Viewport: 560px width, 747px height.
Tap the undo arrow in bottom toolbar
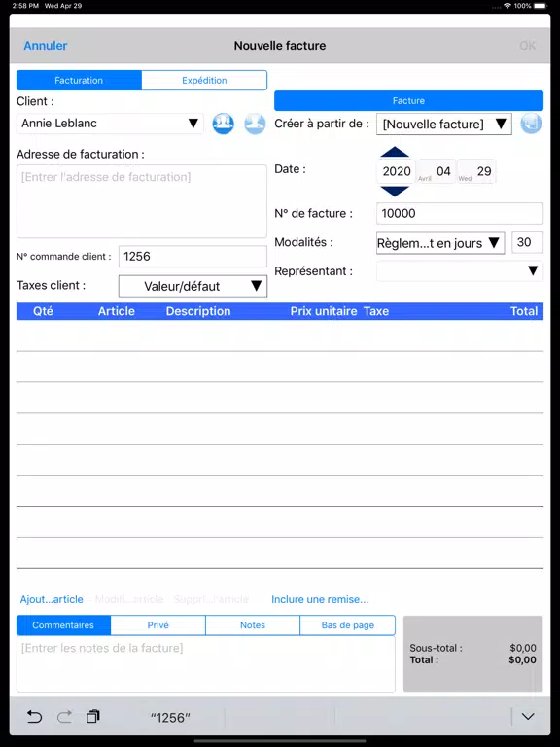pyautogui.click(x=34, y=717)
